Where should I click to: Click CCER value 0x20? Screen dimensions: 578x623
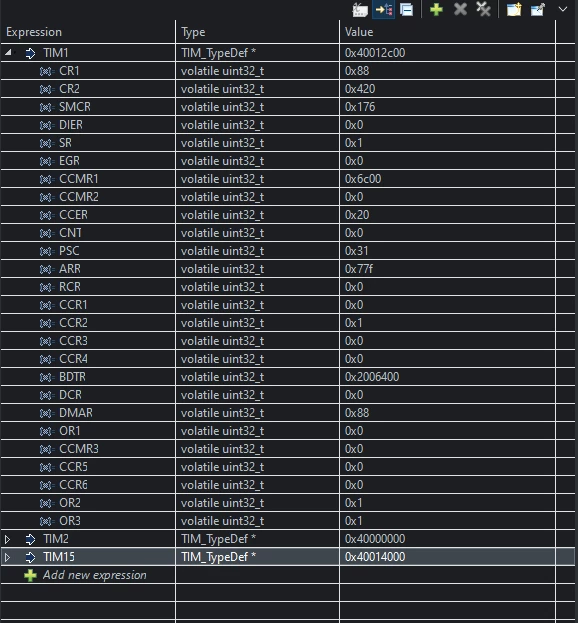[357, 215]
